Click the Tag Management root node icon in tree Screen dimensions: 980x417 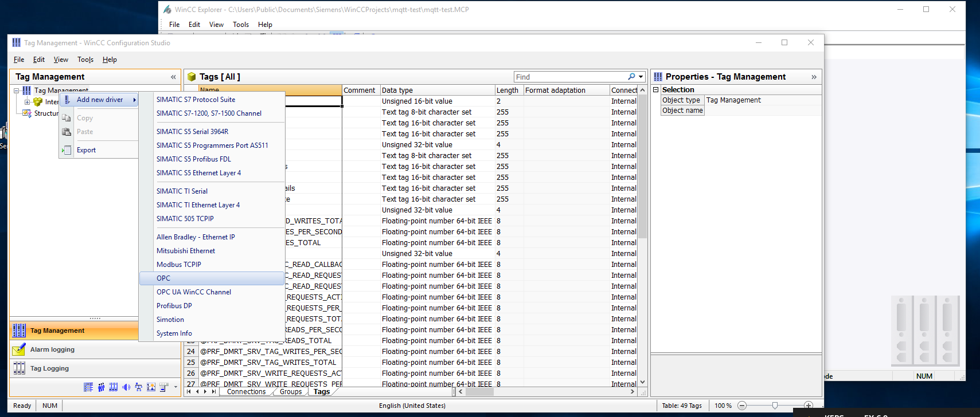click(27, 91)
